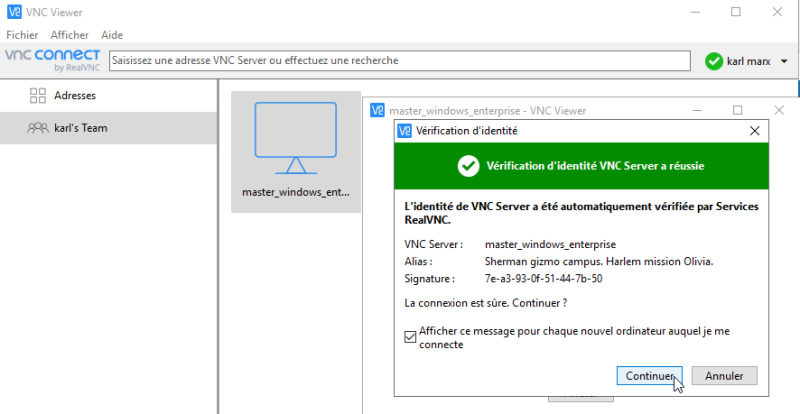Click the VNC Viewer main window title icon
This screenshot has height=414, width=800.
pos(14,12)
